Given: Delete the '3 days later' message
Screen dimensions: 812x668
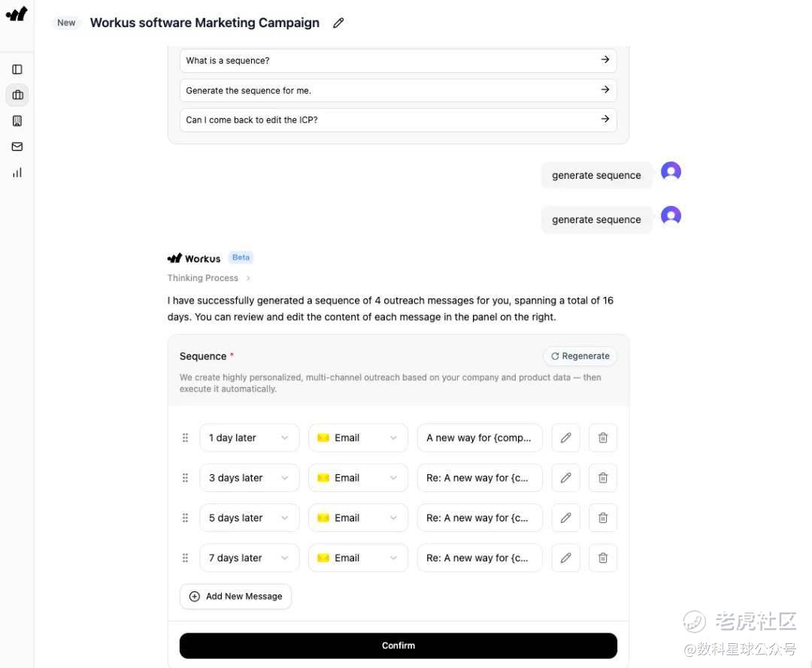Looking at the screenshot, I should pyautogui.click(x=603, y=478).
